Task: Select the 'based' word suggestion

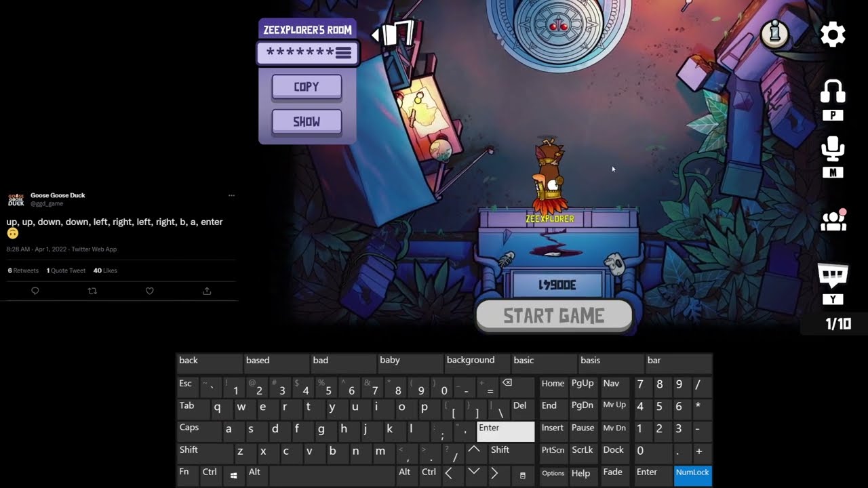Action: [x=276, y=363]
